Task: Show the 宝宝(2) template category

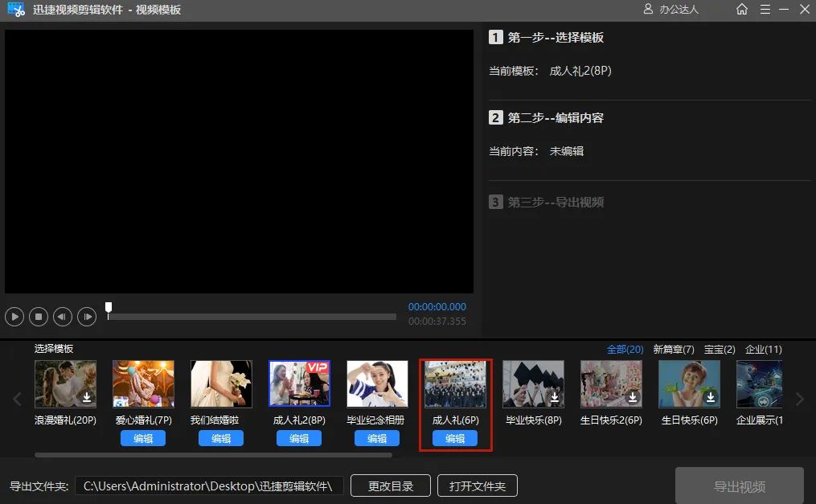Action: coord(720,350)
